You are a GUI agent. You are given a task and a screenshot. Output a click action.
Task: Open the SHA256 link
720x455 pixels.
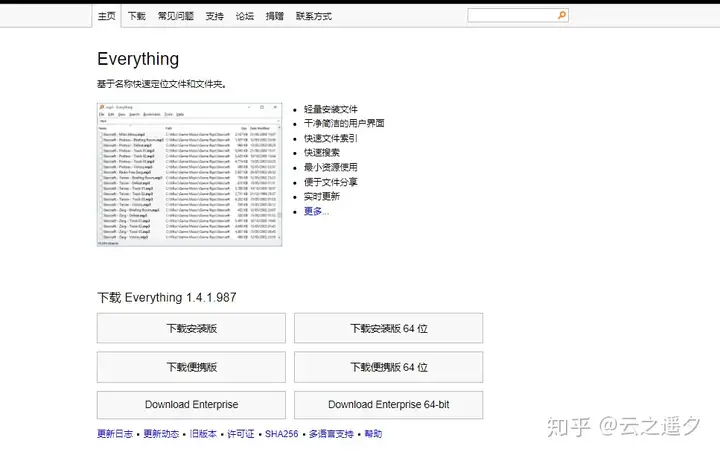(281, 433)
